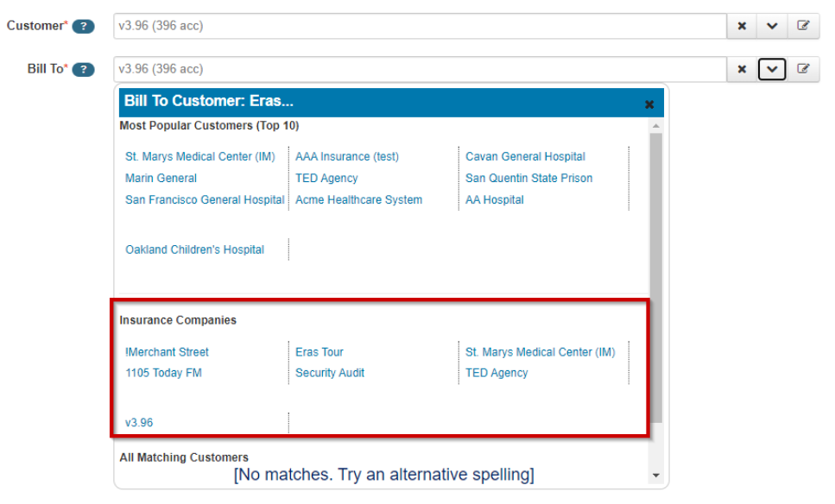Select 1105 Today FM link
The image size is (835, 504).
tap(163, 373)
